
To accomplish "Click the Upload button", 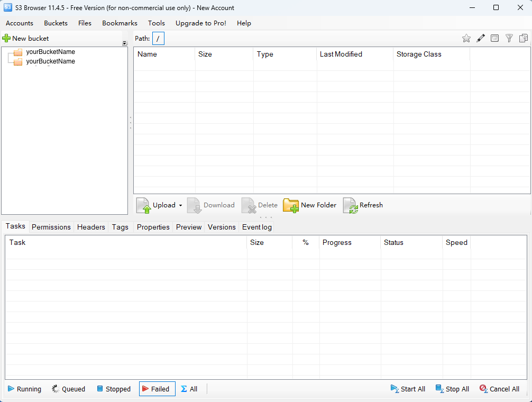I will coord(156,205).
